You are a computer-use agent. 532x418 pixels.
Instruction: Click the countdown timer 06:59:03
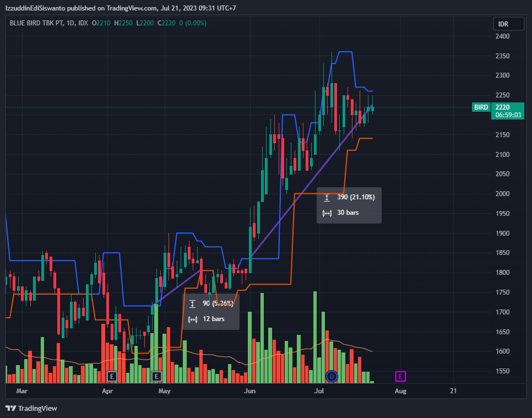[x=508, y=115]
